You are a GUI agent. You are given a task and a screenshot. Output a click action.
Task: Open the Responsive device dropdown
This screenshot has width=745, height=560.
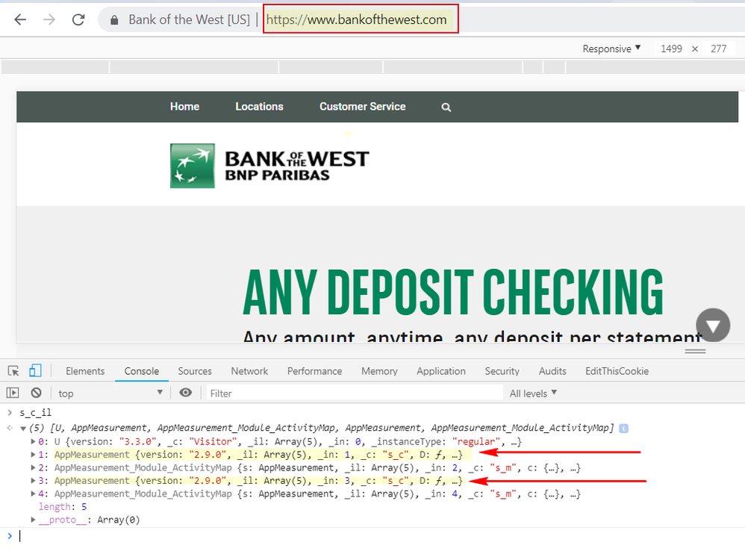[611, 49]
